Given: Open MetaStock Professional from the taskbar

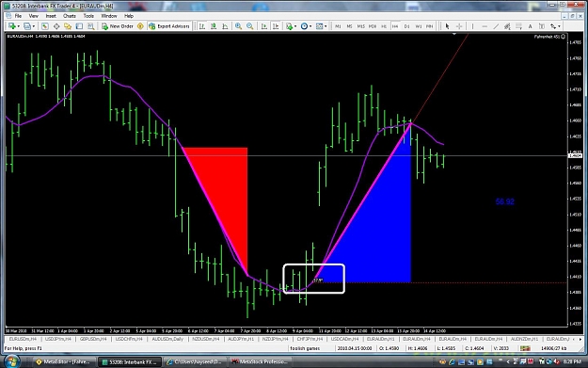Looking at the screenshot, I should point(259,362).
